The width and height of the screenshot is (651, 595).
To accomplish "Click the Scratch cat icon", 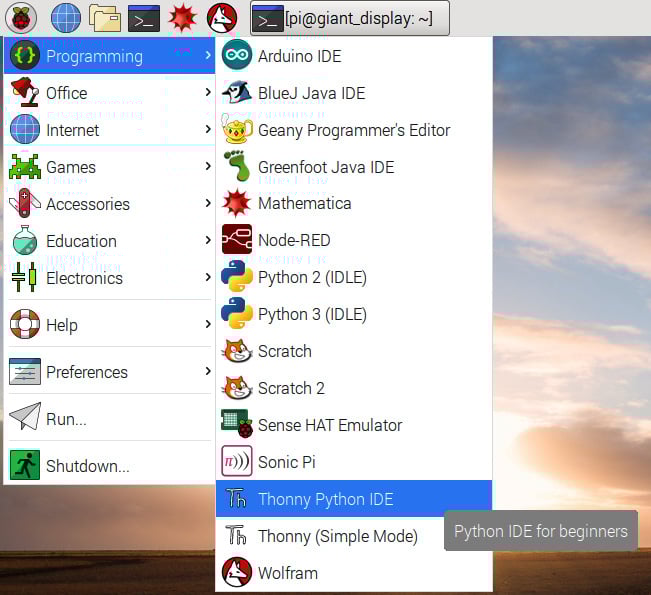I will tap(237, 350).
